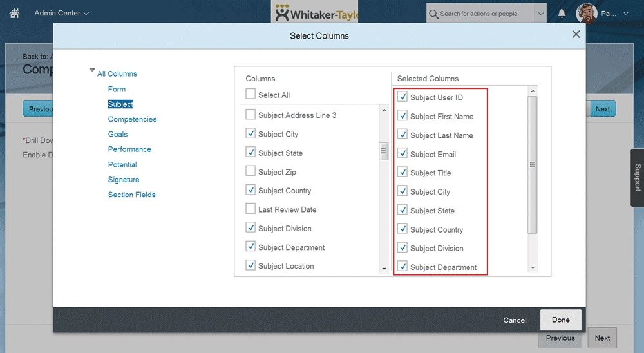
Task: Uncheck Subject City in Selected Columns
Action: tap(402, 191)
